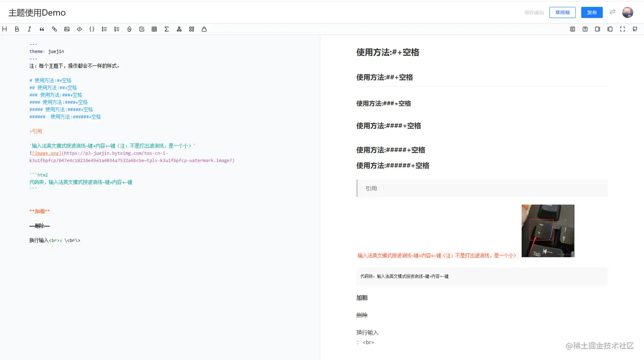This screenshot has height=360, width=644.
Task: Click preview heading '使用方法:#+空格'
Action: 388,52
